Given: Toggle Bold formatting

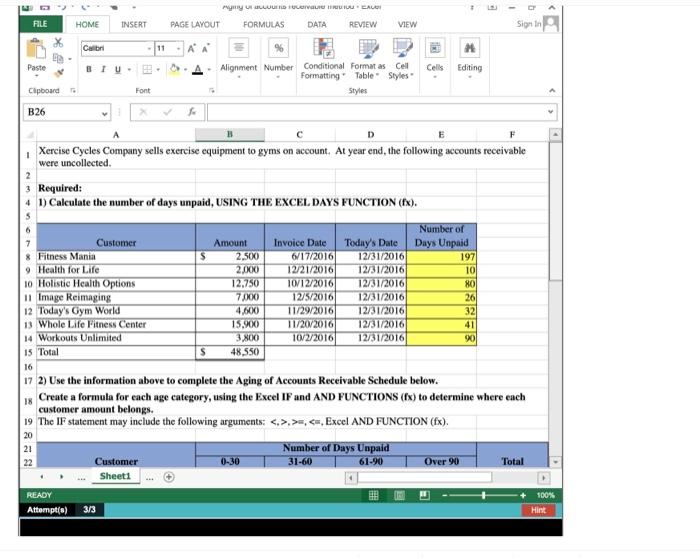Looking at the screenshot, I should [89, 69].
